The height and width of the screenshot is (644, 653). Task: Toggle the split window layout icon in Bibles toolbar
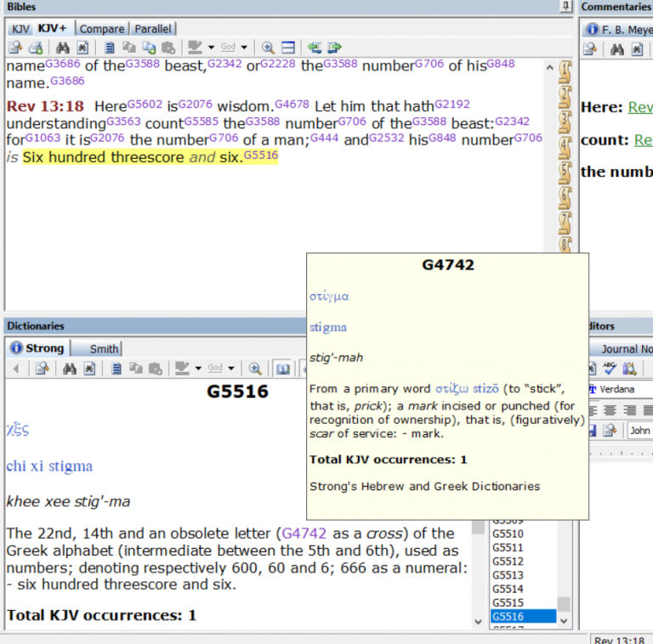coord(288,48)
